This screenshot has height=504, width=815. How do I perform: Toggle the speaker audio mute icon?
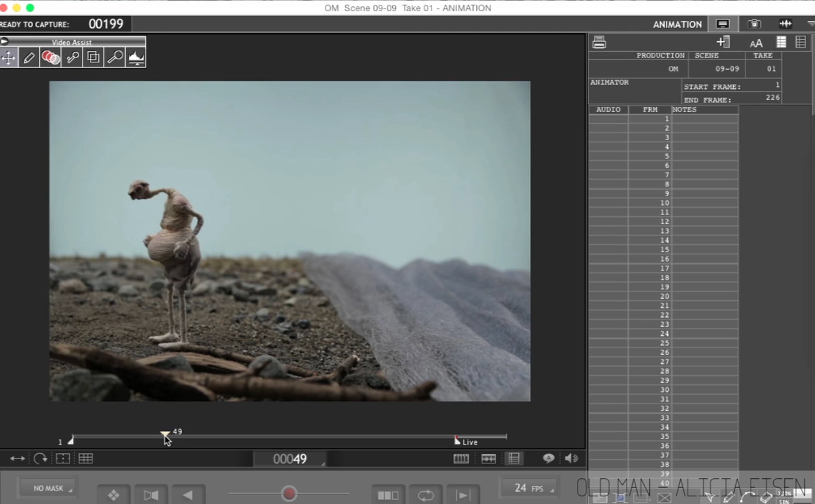pos(571,459)
